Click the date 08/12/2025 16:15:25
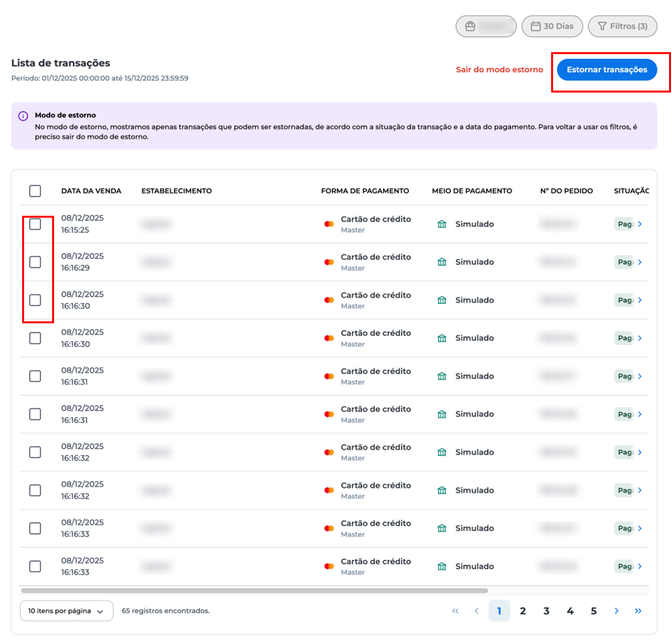 [x=82, y=224]
